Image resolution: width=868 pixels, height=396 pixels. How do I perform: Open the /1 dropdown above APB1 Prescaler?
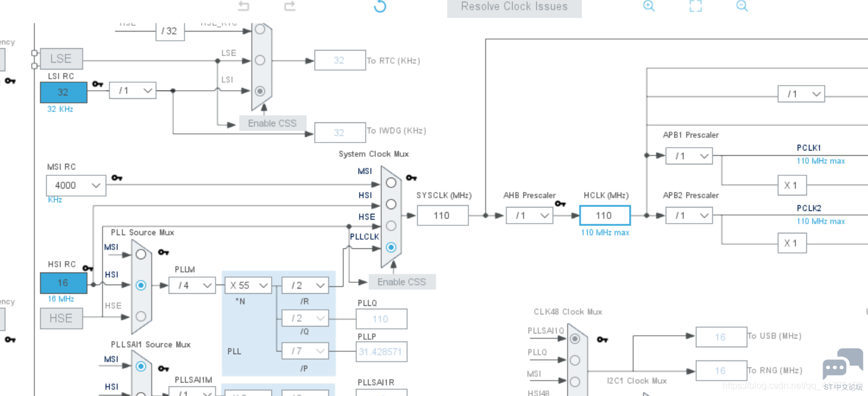tap(801, 94)
